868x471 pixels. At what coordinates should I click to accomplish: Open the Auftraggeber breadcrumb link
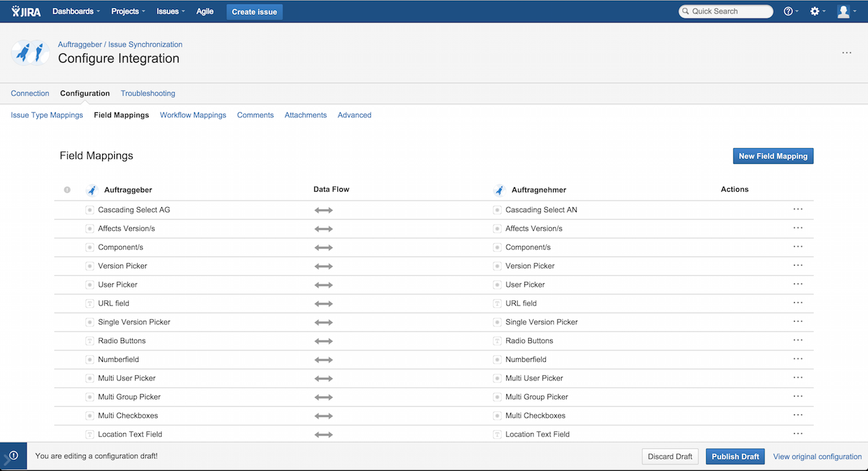pyautogui.click(x=80, y=44)
